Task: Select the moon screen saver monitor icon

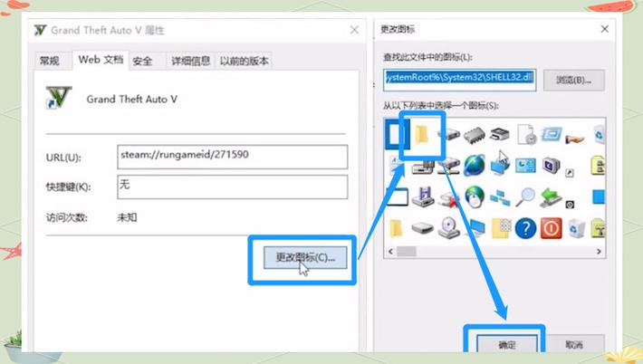Action: (x=551, y=166)
